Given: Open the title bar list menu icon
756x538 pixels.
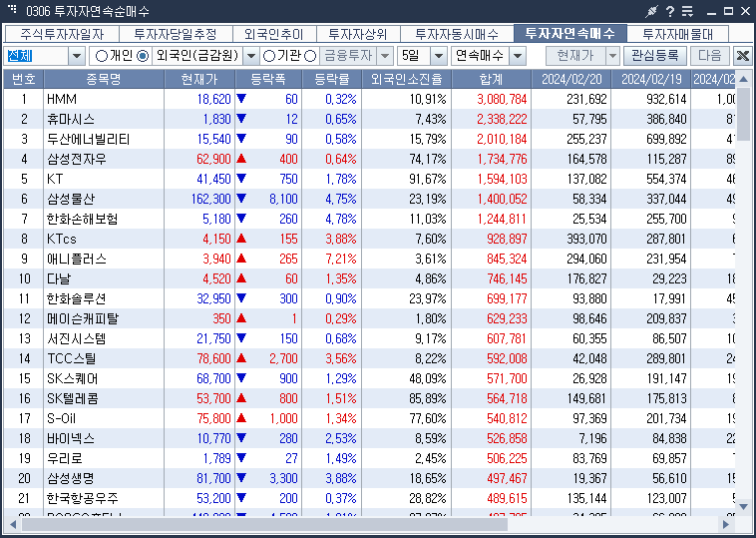Looking at the screenshot, I should click(687, 11).
